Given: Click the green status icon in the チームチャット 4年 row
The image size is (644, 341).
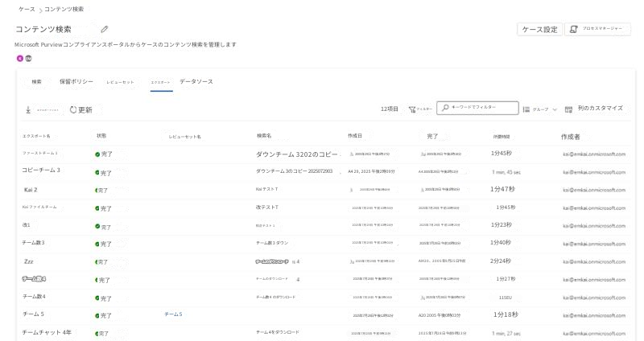Looking at the screenshot, I should tap(97, 334).
